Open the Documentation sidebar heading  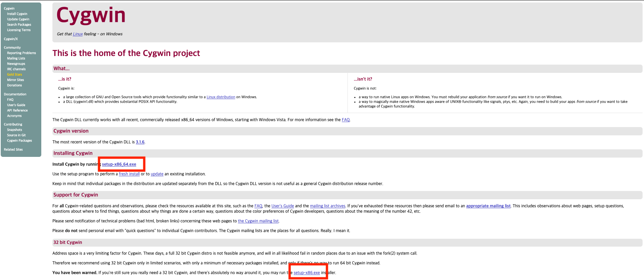coord(15,94)
